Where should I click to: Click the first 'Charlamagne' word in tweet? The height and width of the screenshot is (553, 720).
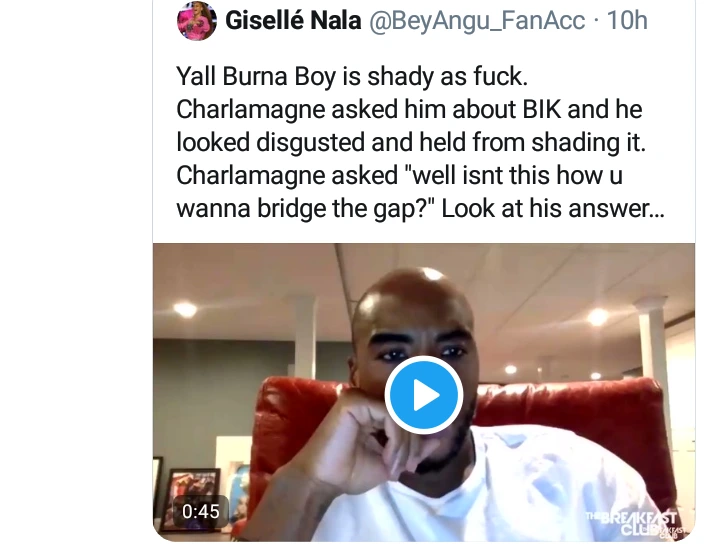point(251,110)
